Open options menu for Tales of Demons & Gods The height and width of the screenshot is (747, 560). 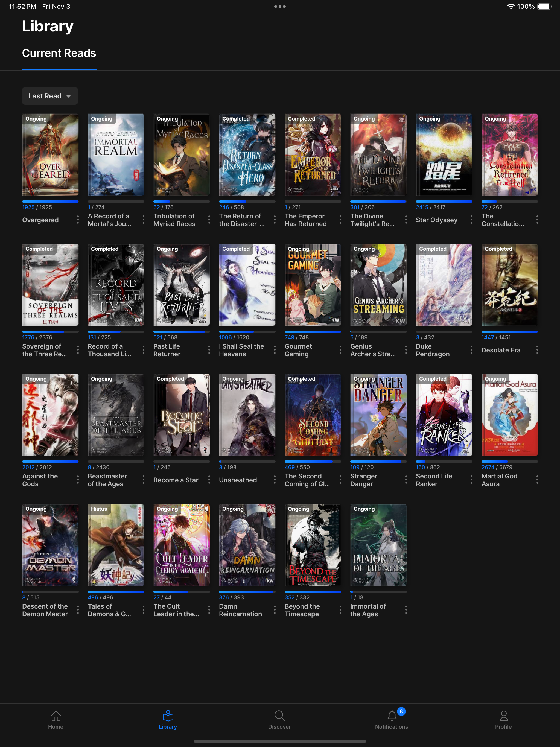(x=144, y=610)
